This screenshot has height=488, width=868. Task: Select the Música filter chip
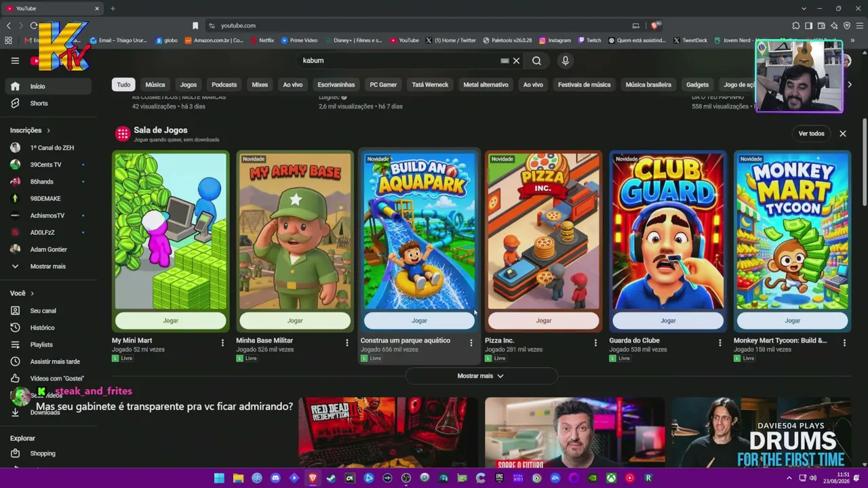tap(155, 85)
